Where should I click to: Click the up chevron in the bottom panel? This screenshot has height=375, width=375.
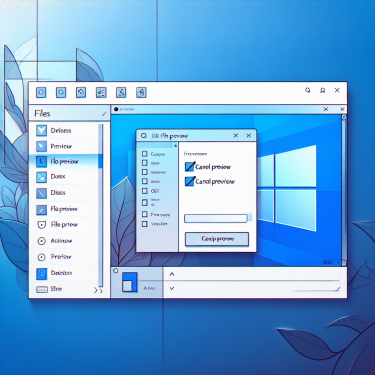click(x=172, y=274)
